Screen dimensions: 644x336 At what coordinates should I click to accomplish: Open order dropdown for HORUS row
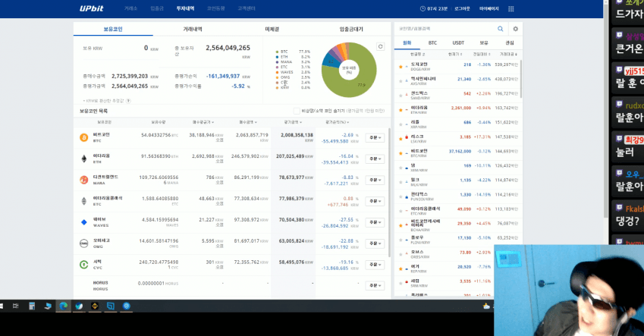click(375, 285)
